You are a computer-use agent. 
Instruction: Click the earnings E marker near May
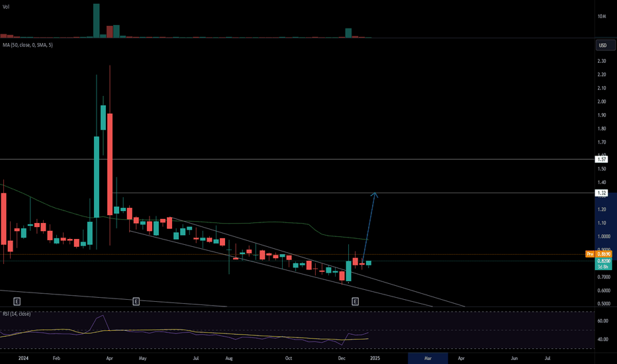pos(136,301)
